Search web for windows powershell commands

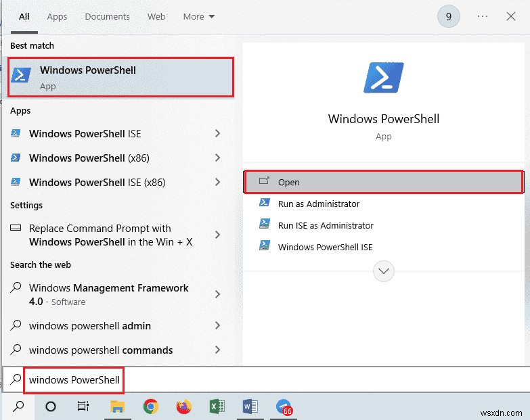pyautogui.click(x=118, y=350)
